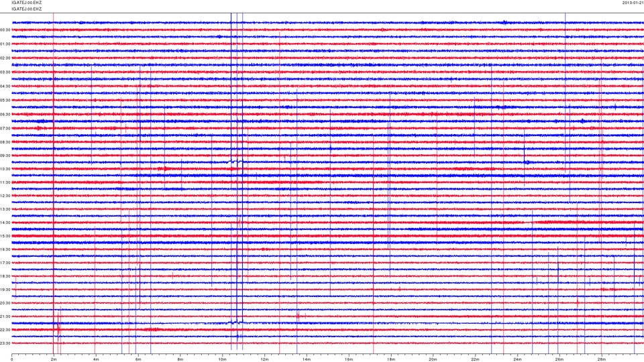
Task: Click the 20:30 time label
Action: click(x=5, y=303)
